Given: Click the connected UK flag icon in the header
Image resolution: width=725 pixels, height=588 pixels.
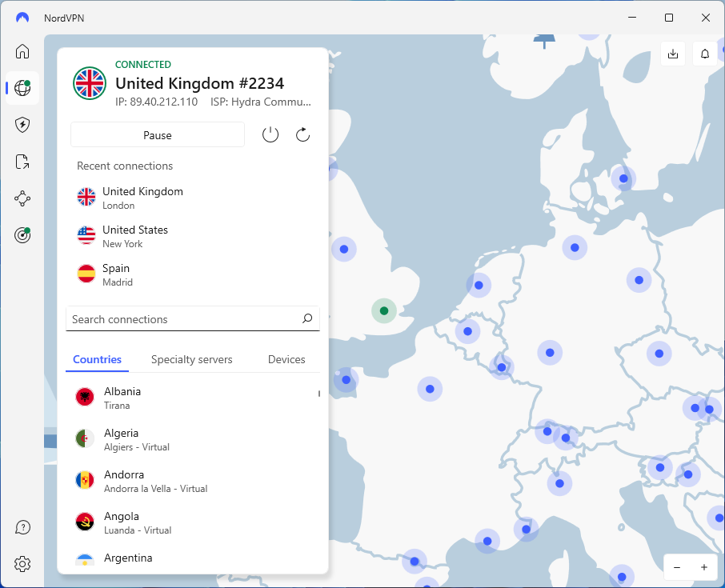Looking at the screenshot, I should click(90, 83).
